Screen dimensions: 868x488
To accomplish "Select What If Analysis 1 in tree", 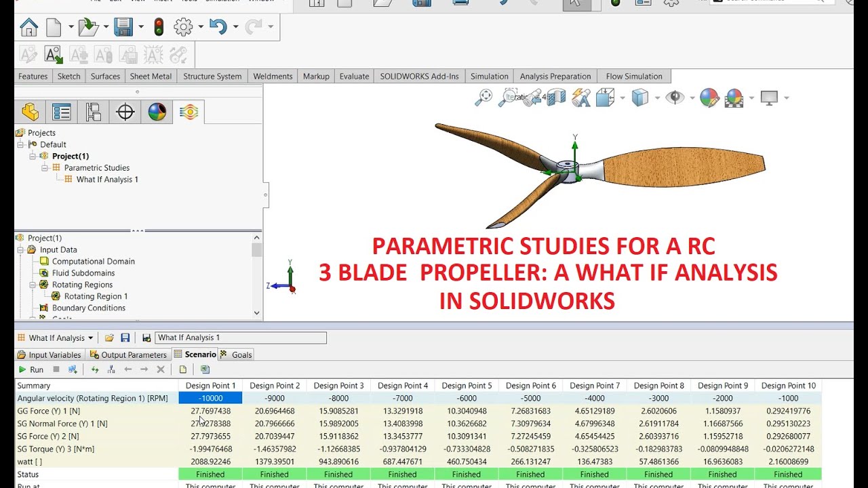I will click(x=107, y=180).
